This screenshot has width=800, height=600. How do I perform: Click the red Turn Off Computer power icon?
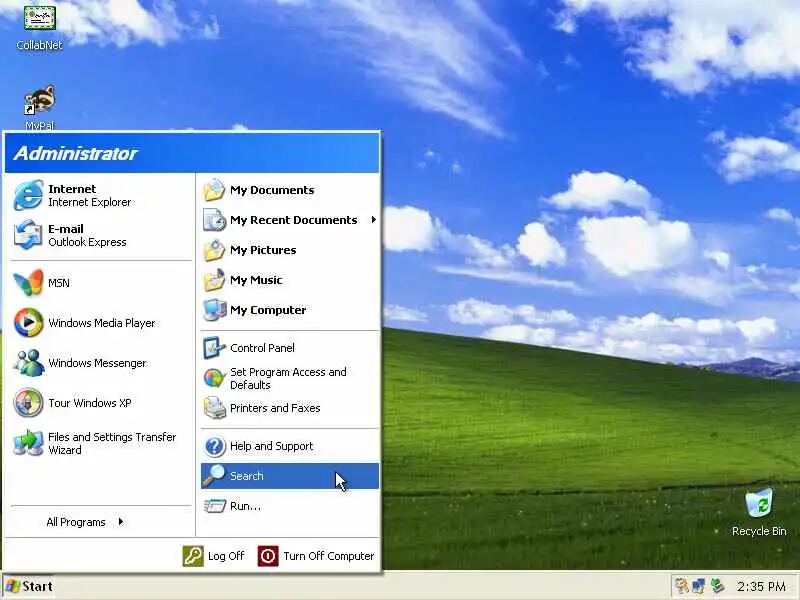(268, 556)
